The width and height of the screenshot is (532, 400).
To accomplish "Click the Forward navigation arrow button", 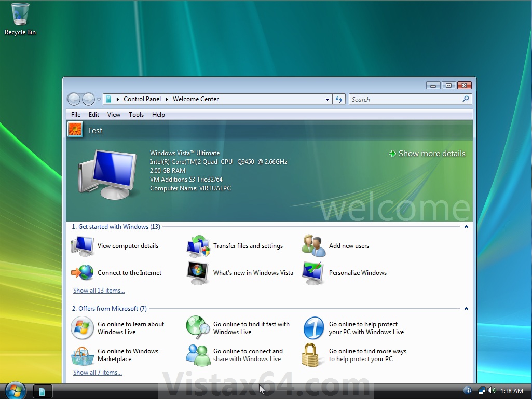I will click(89, 99).
